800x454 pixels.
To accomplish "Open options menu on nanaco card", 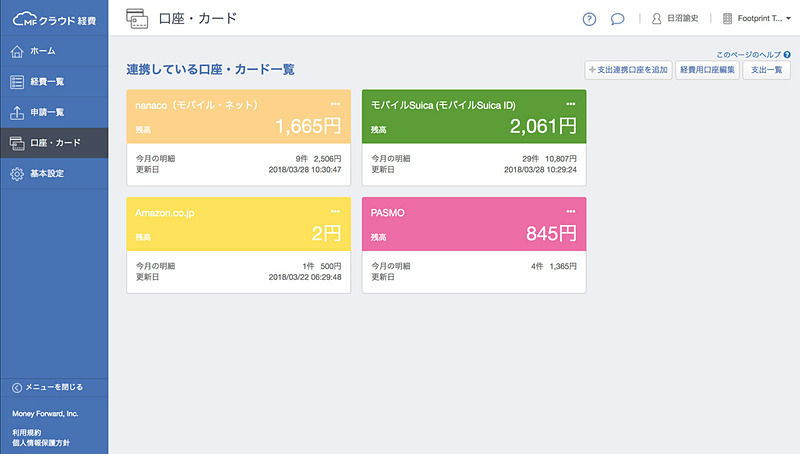I will coord(335,104).
